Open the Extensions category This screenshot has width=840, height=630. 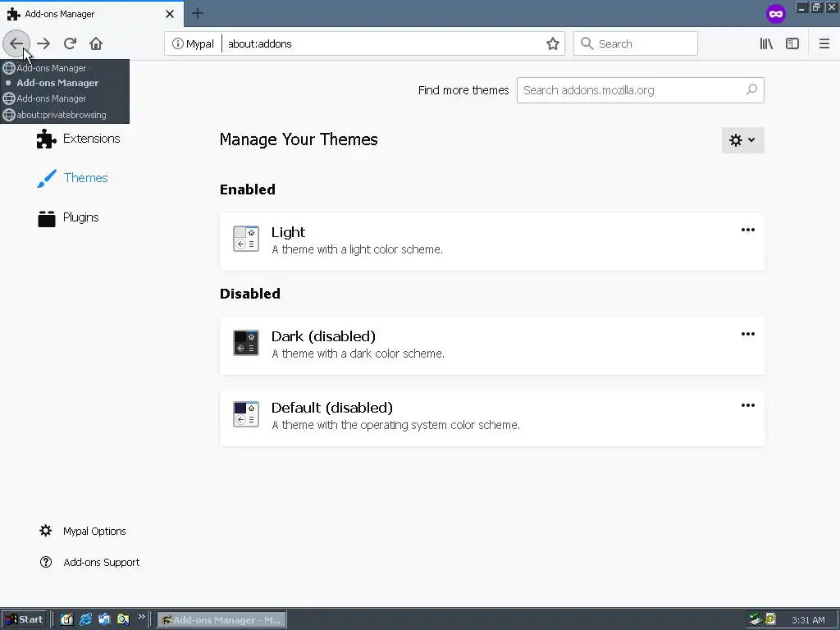point(78,139)
